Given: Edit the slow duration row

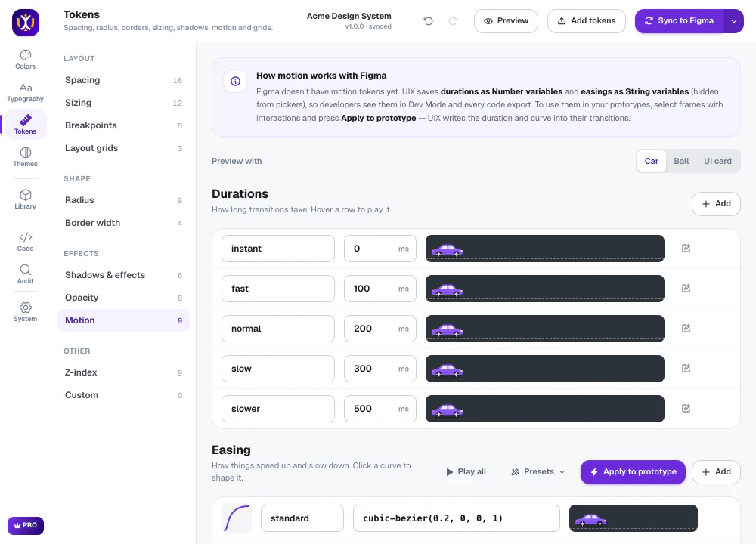Looking at the screenshot, I should pos(686,368).
